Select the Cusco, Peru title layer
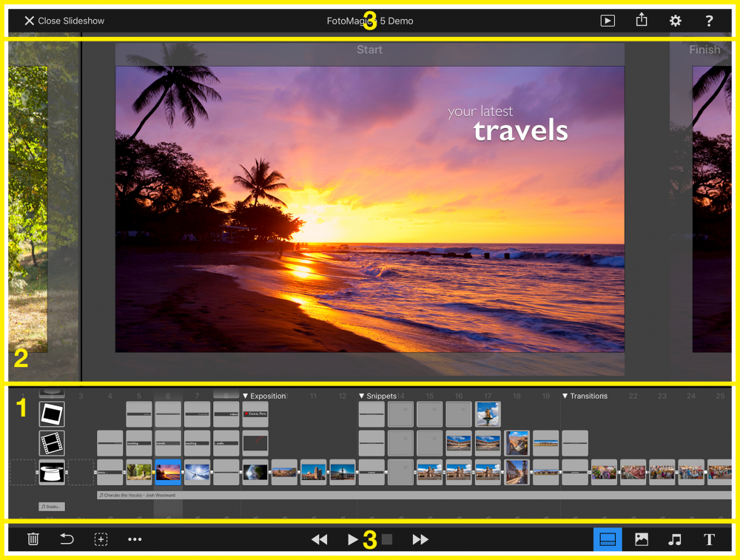 [255, 414]
